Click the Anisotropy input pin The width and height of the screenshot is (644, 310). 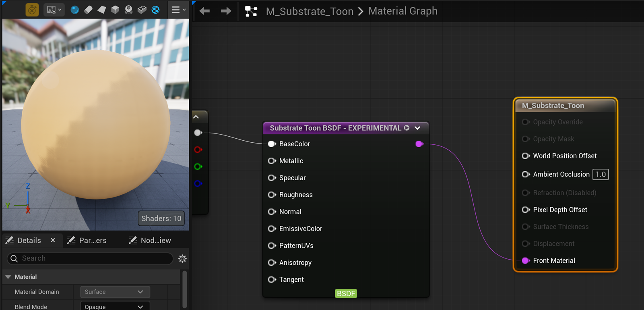coord(272,262)
